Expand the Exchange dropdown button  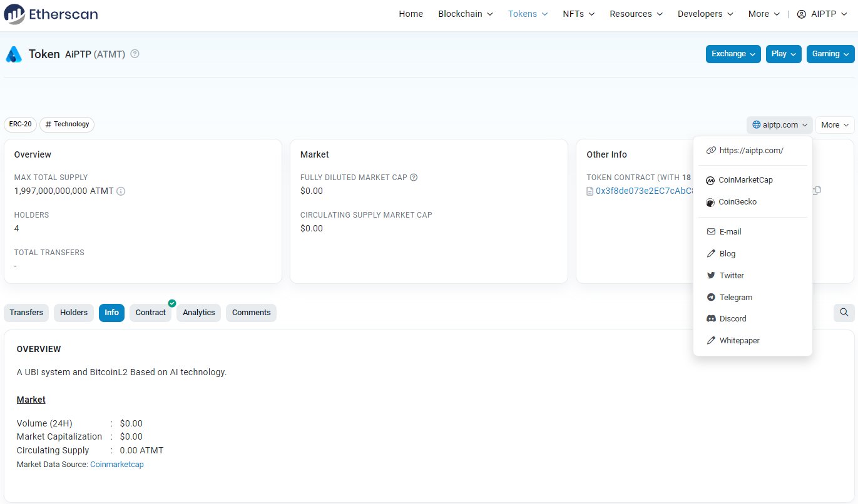coord(733,54)
